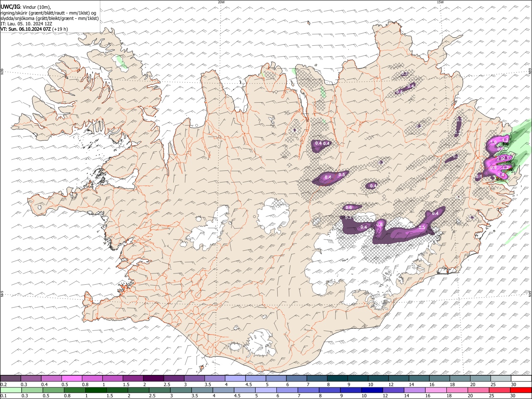Click the "rigning/skúrir (grænt/blátt/rautt" legend description line

pyautogui.click(x=48, y=13)
